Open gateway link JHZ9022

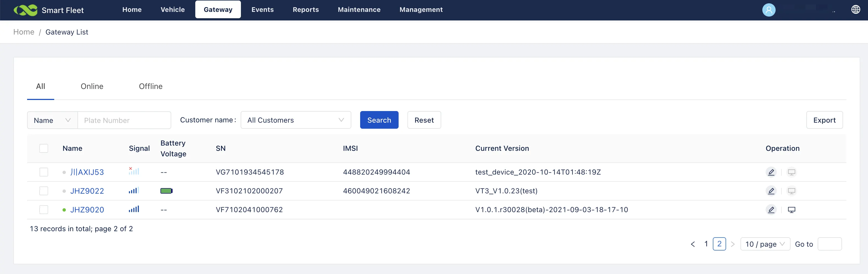[x=87, y=191]
